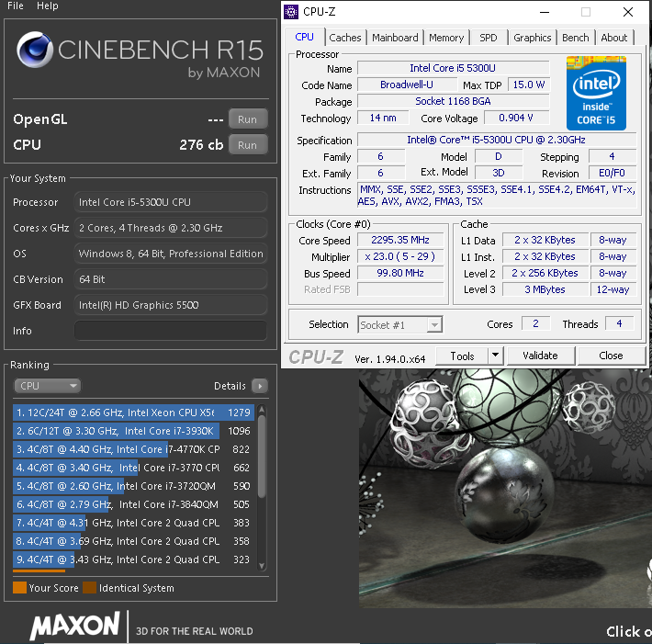The image size is (652, 644).
Task: Run the CPU benchmark in Cinebench
Action: tap(247, 145)
